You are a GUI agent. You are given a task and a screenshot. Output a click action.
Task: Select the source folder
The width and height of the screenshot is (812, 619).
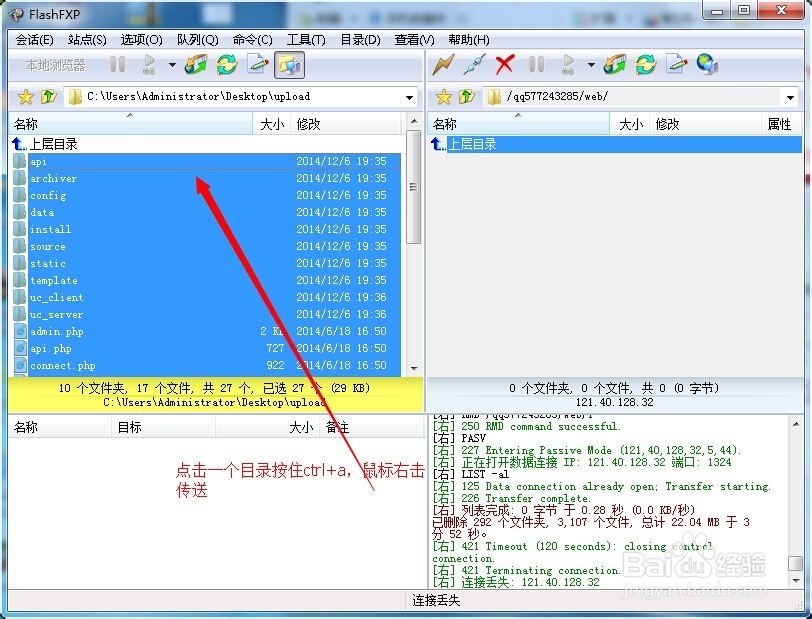(x=205, y=247)
